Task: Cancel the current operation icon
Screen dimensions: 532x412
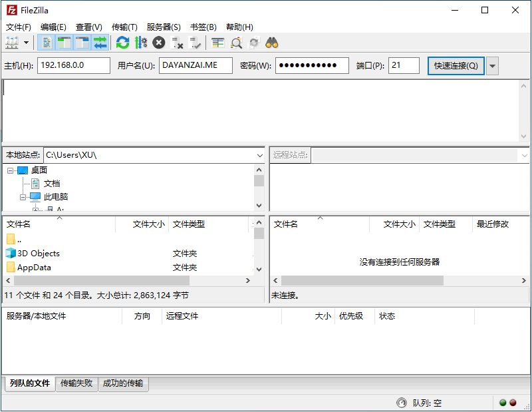Action: 158,43
